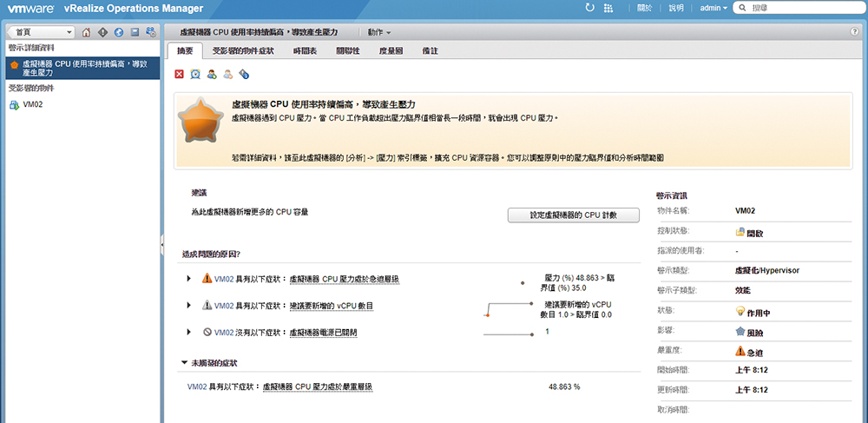This screenshot has height=423, width=868.
Task: Click the 關於 link in the header
Action: click(644, 8)
